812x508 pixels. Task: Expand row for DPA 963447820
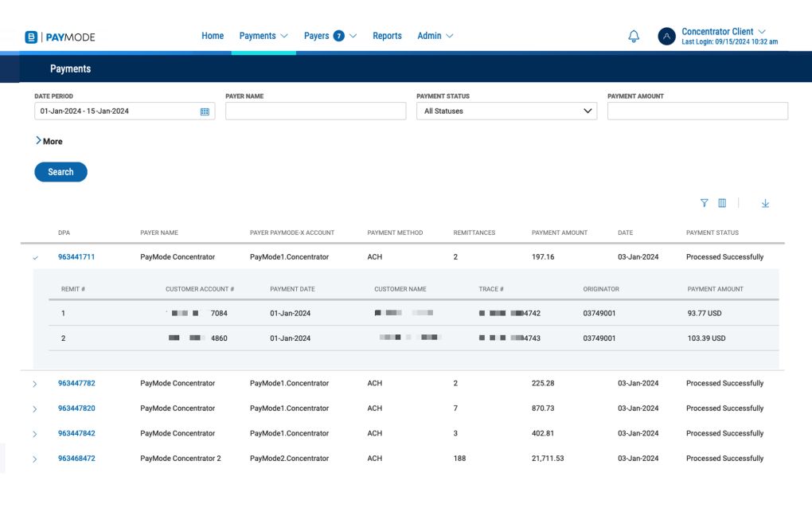point(35,409)
